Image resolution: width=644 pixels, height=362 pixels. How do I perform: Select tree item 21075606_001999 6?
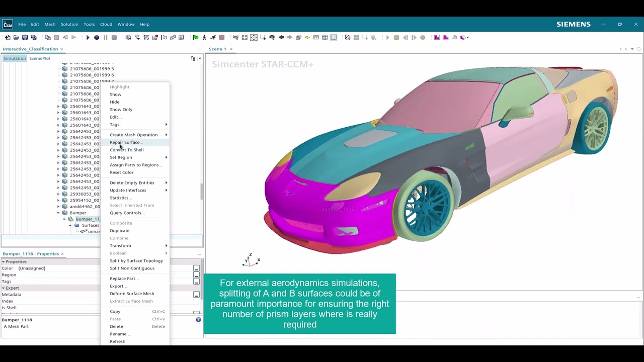92,75
